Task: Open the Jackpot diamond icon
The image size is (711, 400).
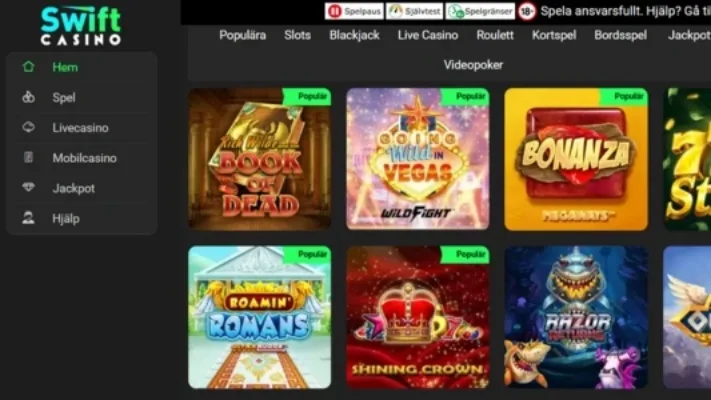Action: tap(29, 187)
